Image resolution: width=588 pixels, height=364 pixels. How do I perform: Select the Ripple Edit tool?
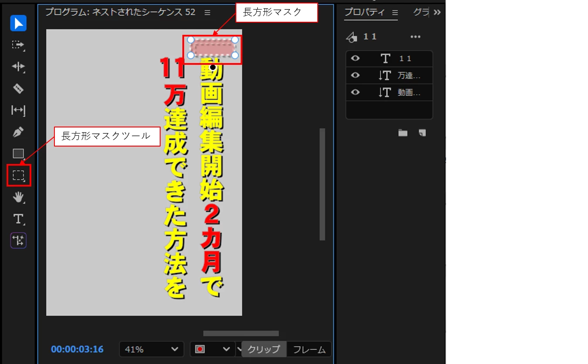(18, 67)
